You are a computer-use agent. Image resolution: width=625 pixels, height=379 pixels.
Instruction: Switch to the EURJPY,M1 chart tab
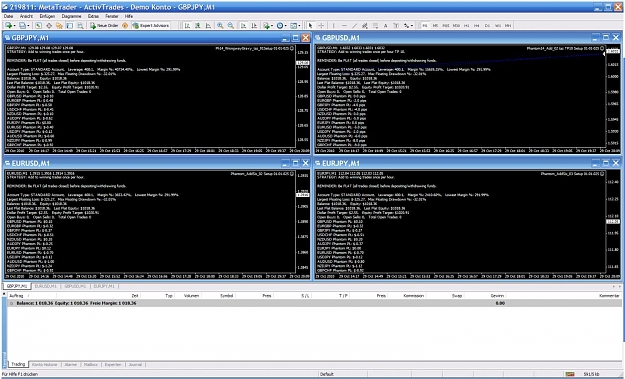(103, 286)
